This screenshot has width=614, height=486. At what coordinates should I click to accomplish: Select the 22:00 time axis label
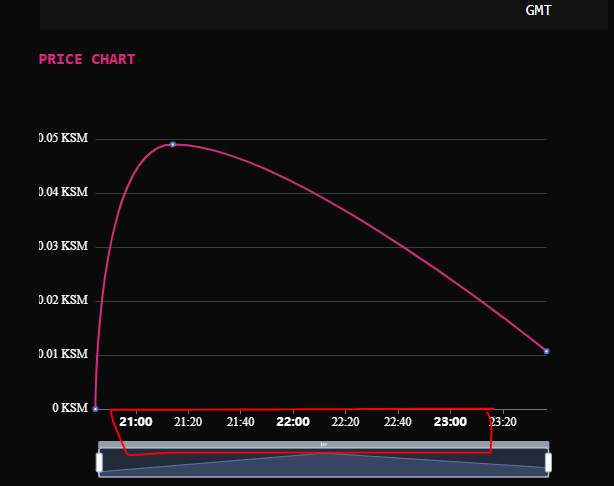[x=293, y=422]
